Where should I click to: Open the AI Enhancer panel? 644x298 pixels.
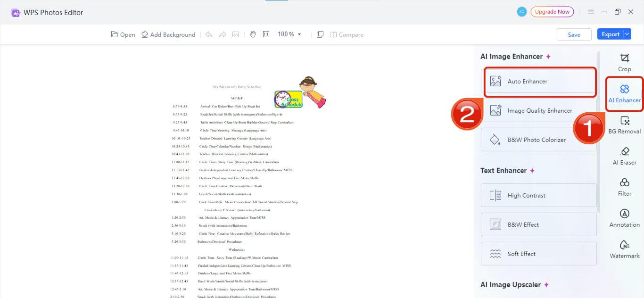tap(624, 93)
